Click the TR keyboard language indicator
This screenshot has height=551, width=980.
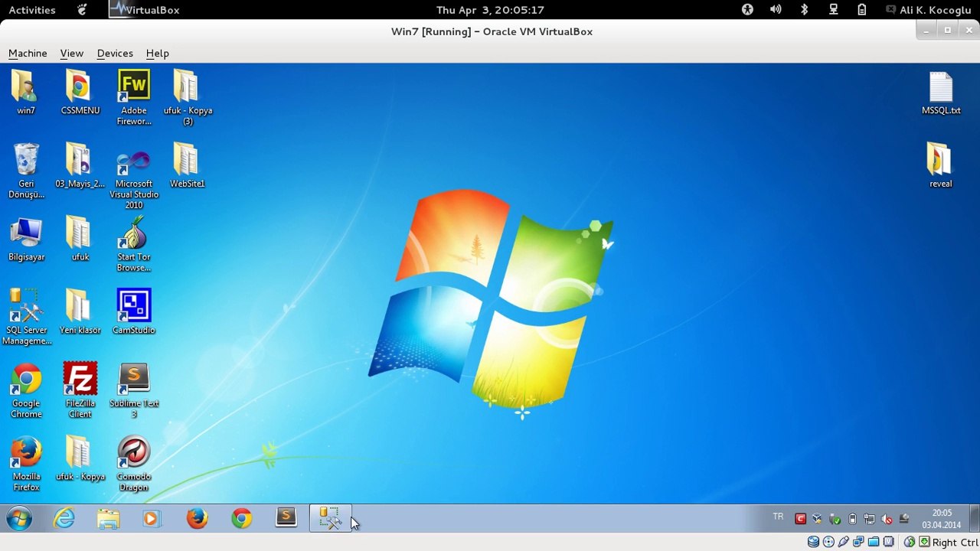[778, 517]
